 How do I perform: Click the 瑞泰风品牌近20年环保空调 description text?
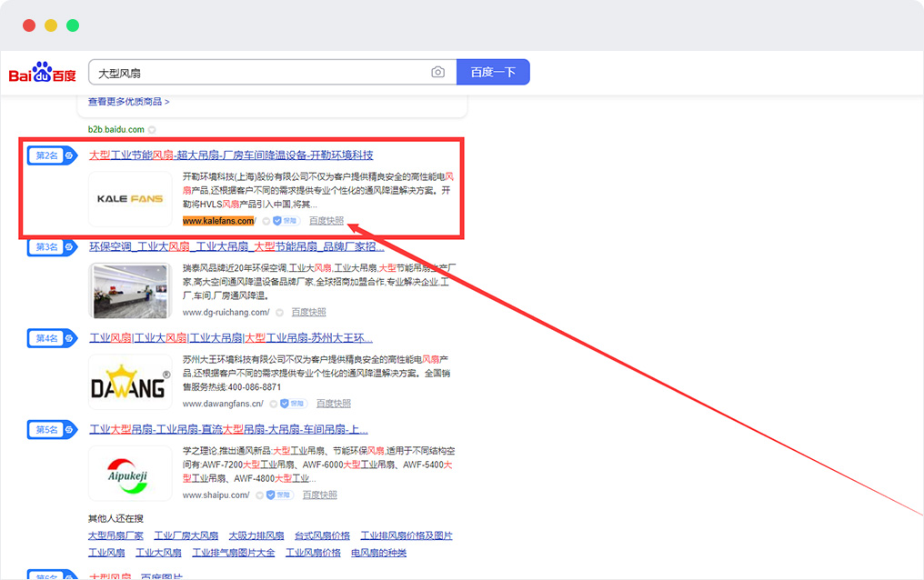(319, 282)
